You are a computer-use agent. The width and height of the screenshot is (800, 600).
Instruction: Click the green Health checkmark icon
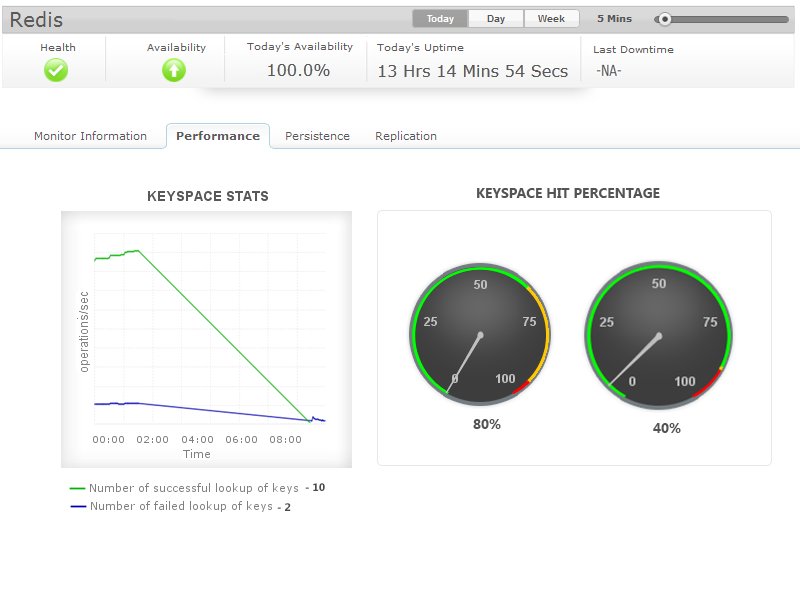[56, 70]
